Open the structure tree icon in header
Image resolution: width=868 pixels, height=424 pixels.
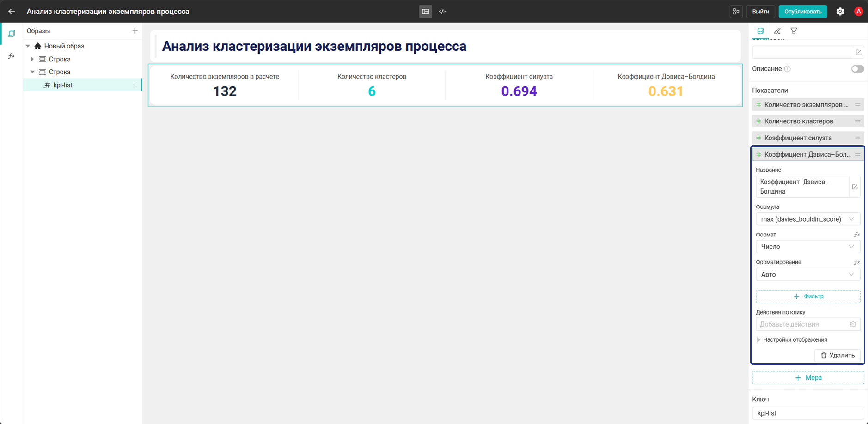pyautogui.click(x=736, y=12)
